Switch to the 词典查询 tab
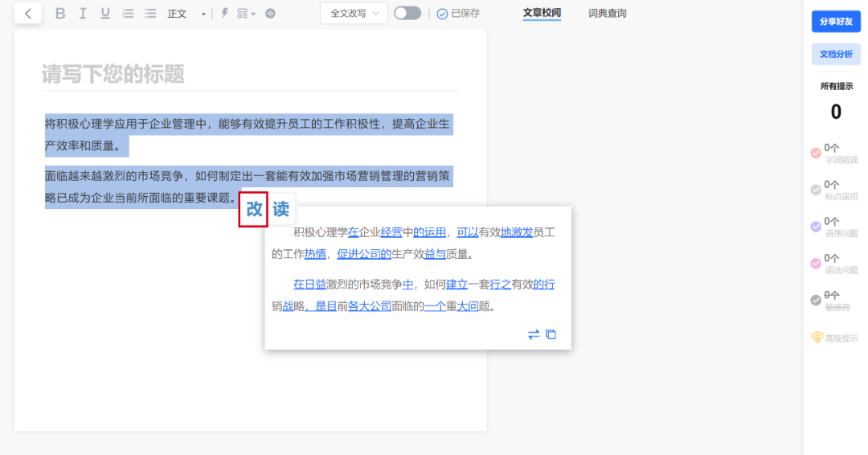Viewport: 868px width, 455px height. pyautogui.click(x=607, y=14)
